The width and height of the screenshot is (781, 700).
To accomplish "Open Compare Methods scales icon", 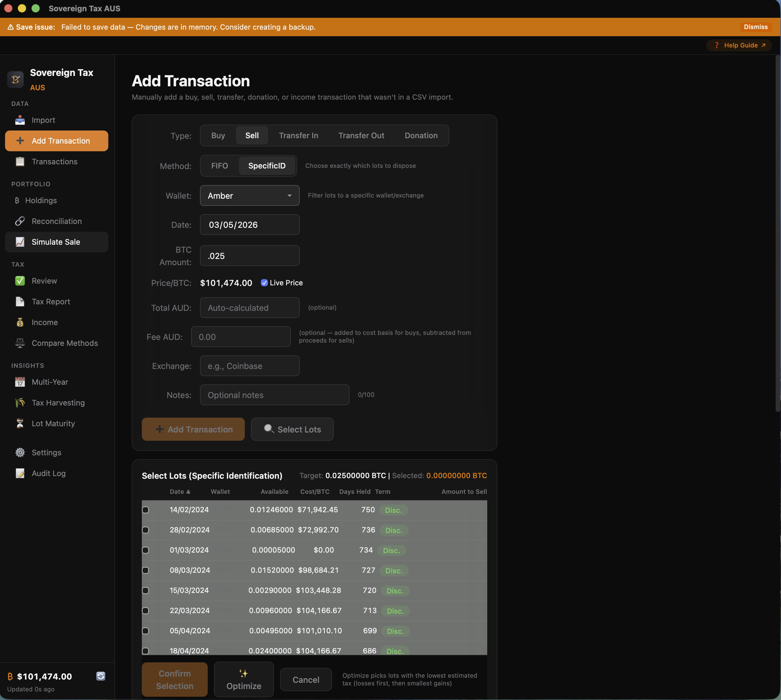I will coord(20,343).
